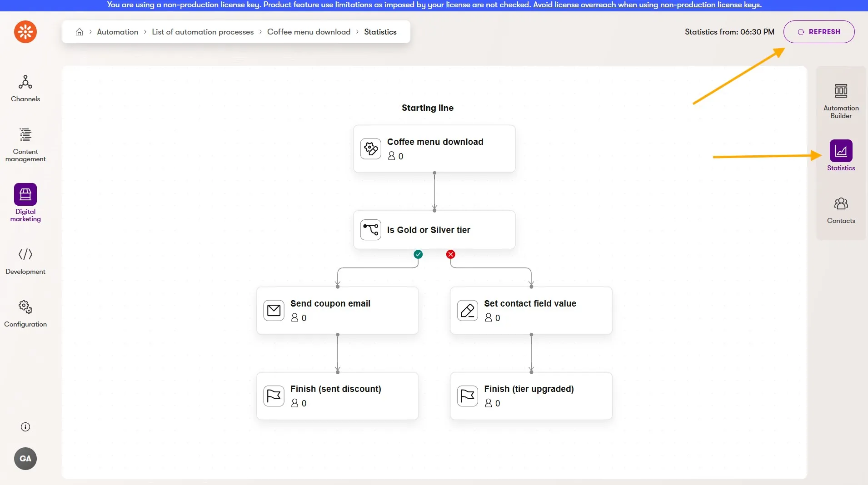Click contact count on Send coupon email
Viewport: 868px width, 485px height.
point(299,318)
